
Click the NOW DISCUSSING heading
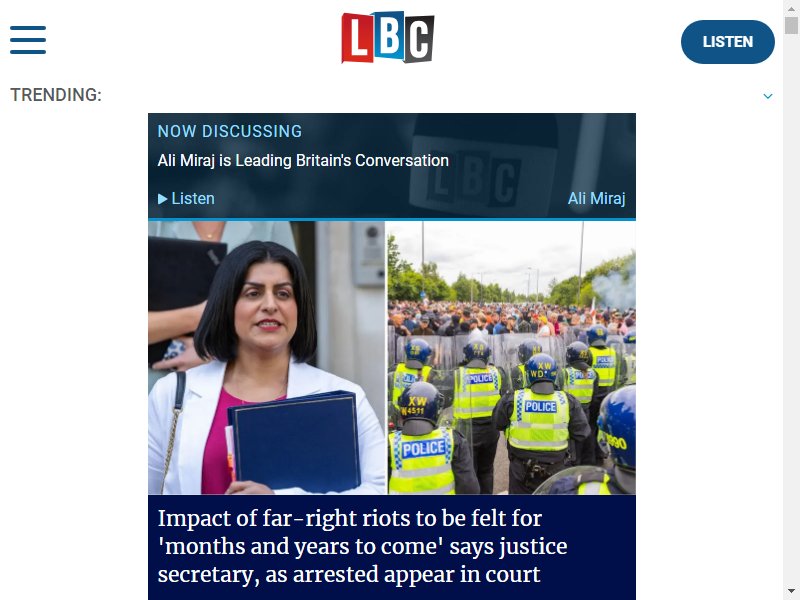230,131
